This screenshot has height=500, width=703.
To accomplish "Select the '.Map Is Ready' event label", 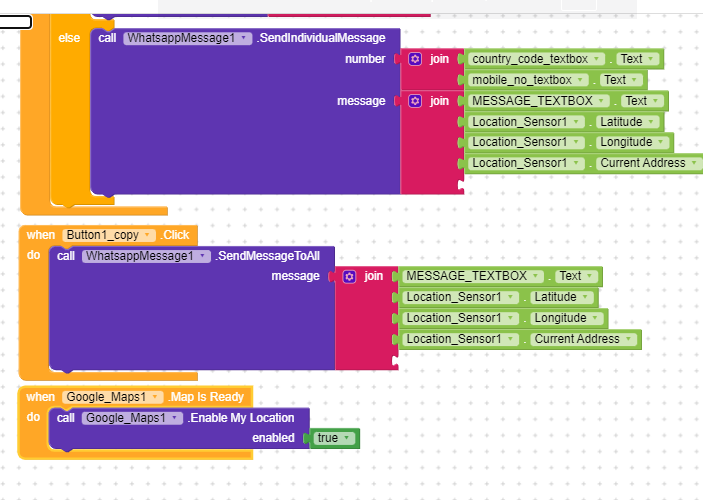I will pyautogui.click(x=206, y=397).
